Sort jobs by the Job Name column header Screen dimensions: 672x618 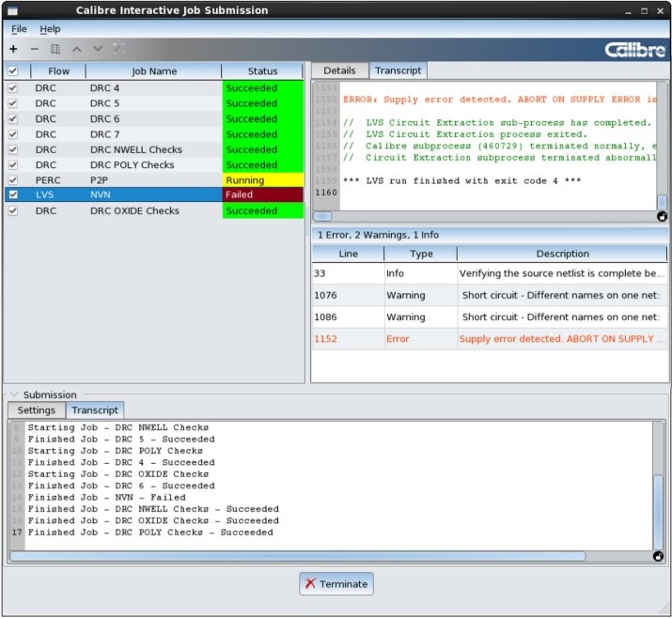pos(154,71)
